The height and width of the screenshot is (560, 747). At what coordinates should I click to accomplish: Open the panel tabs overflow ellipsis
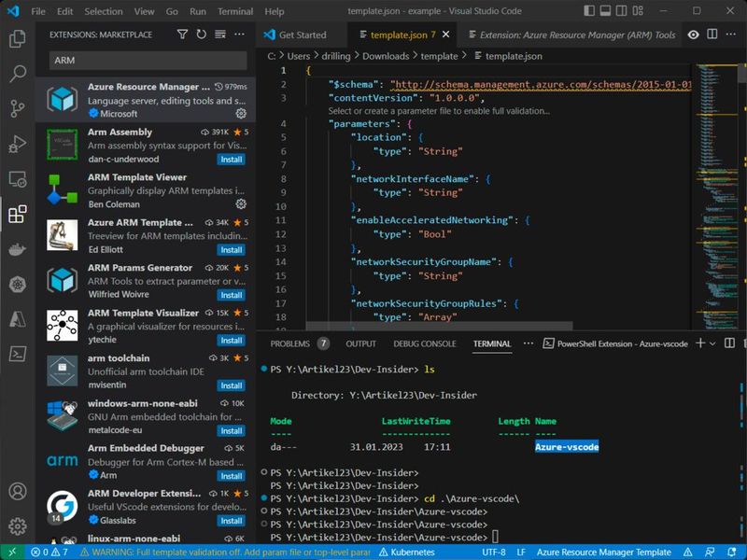pos(529,343)
